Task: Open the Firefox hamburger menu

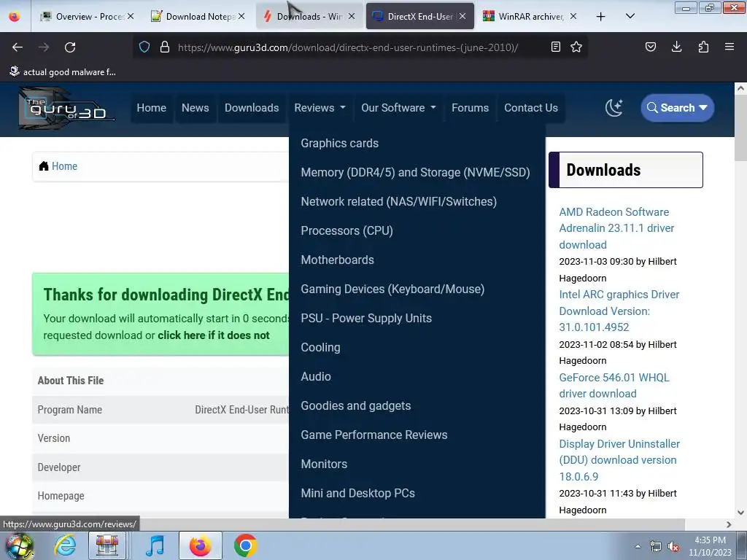Action: (729, 47)
